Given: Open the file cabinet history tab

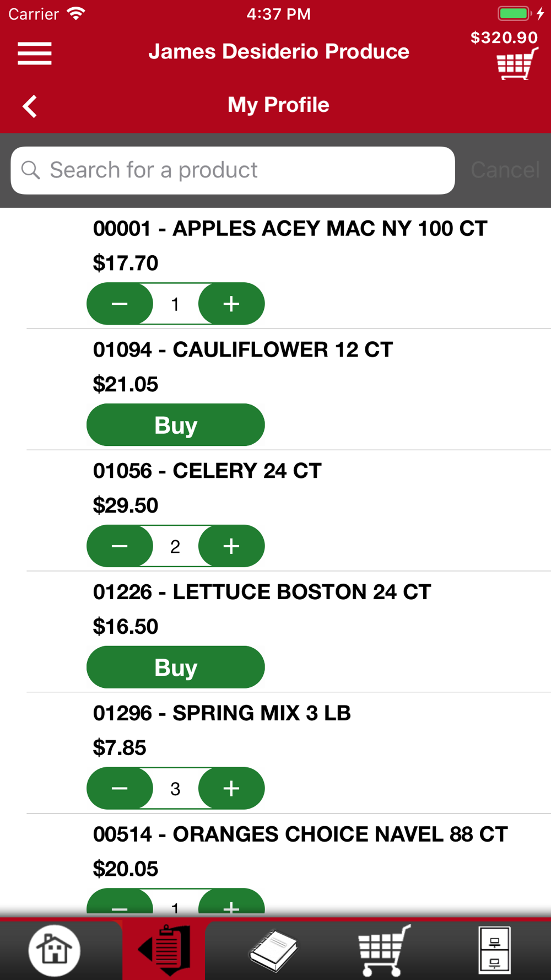Looking at the screenshot, I should pos(494,950).
